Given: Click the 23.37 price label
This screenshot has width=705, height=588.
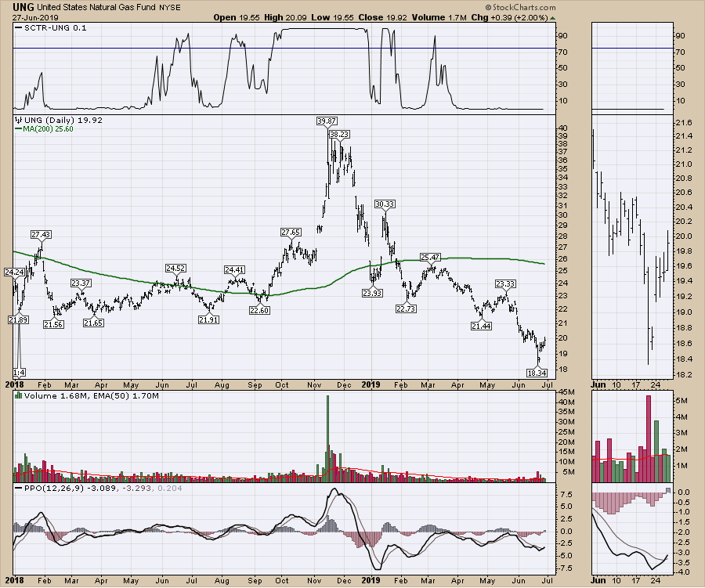Looking at the screenshot, I should pos(81,283).
